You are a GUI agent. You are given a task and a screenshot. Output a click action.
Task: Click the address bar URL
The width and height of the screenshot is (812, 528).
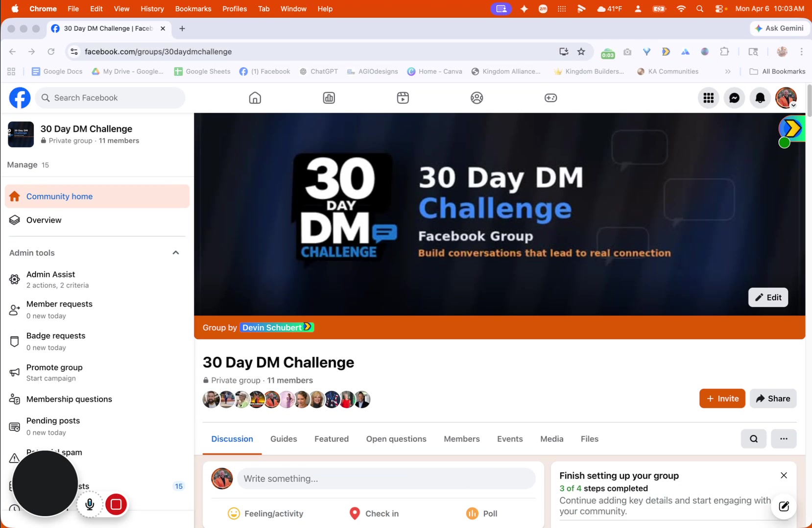click(x=158, y=51)
